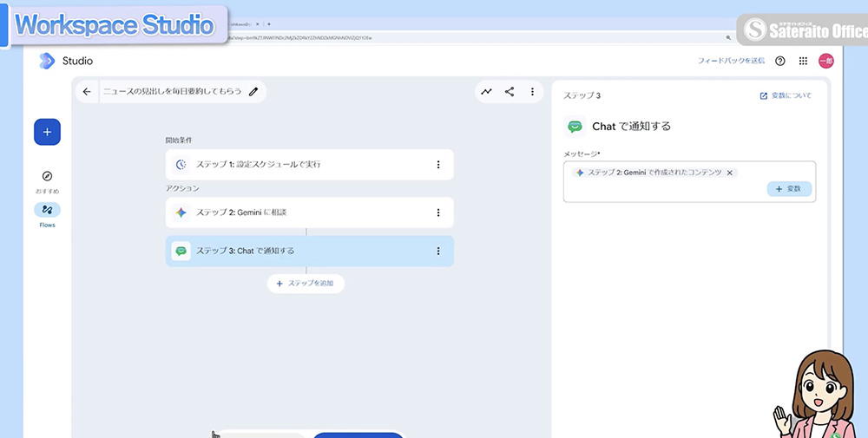The height and width of the screenshot is (438, 868).
Task: Click the Gemini sparkle icon in step 2
Action: click(181, 212)
